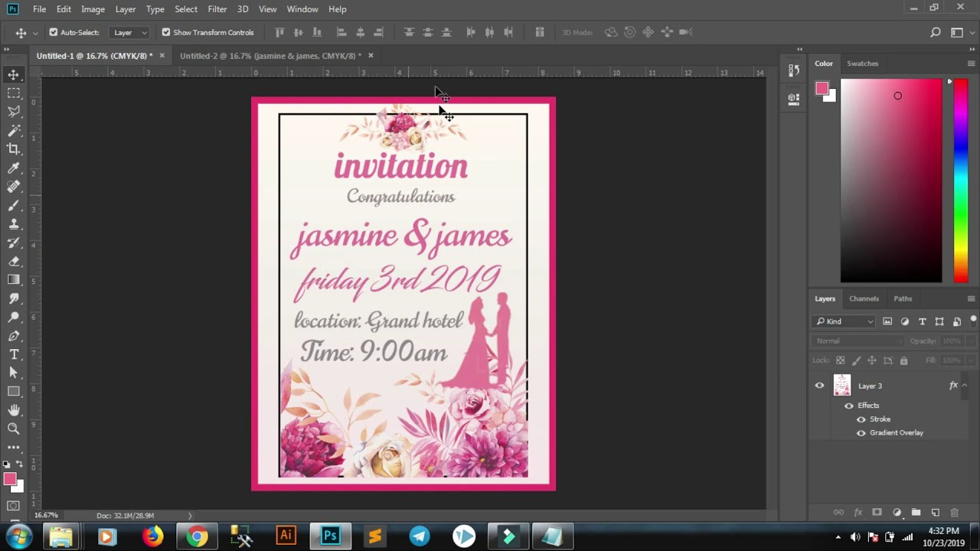Image resolution: width=980 pixels, height=551 pixels.
Task: Collapse Layer 3 effects list arrow
Action: pos(965,386)
